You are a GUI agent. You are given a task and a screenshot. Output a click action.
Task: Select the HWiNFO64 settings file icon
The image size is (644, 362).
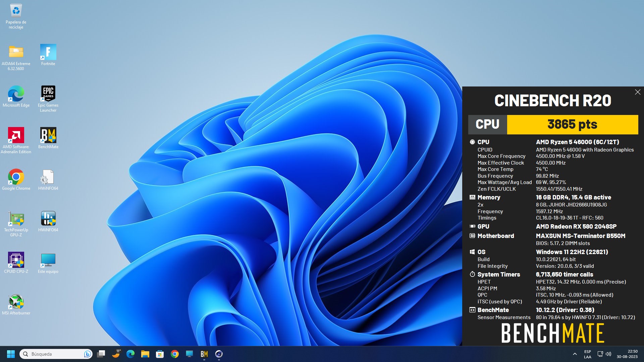48,180
